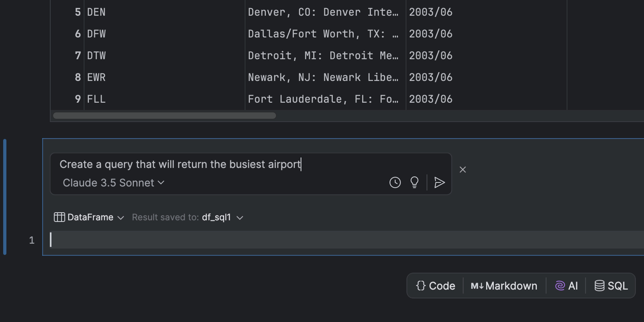
Task: Add a new AI cell
Action: click(x=566, y=286)
